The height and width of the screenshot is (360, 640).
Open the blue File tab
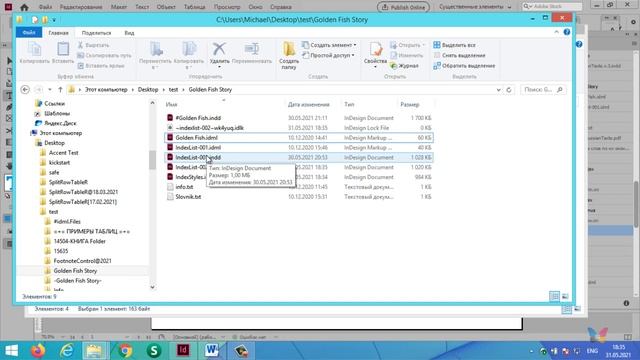click(29, 33)
